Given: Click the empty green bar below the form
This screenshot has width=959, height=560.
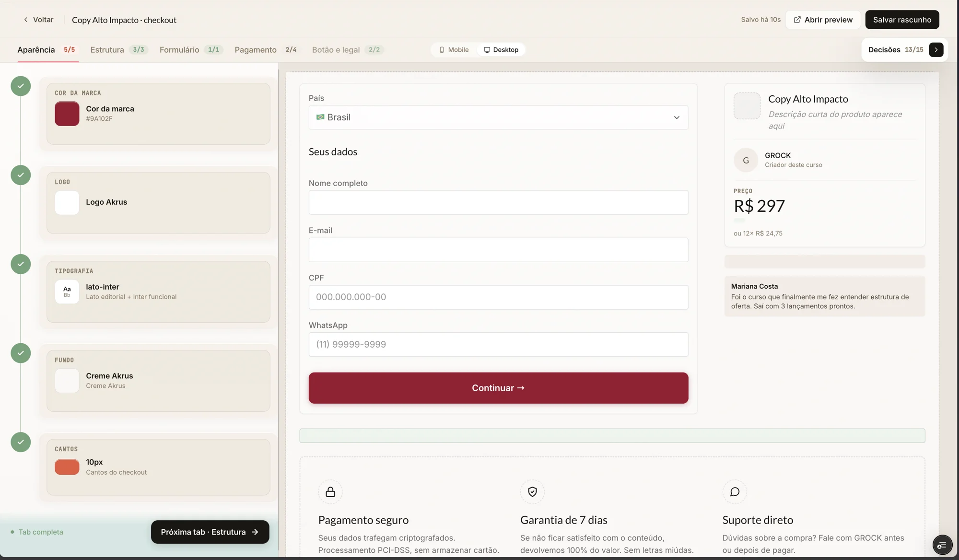Looking at the screenshot, I should click(612, 436).
